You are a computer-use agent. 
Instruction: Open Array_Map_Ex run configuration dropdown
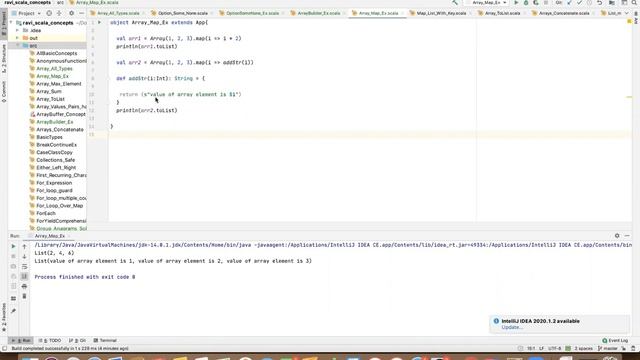click(488, 2)
